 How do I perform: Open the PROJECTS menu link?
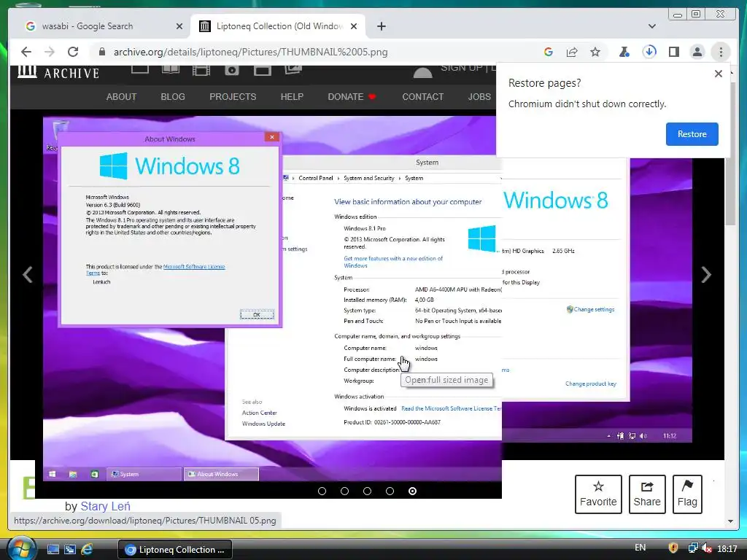[x=233, y=97]
